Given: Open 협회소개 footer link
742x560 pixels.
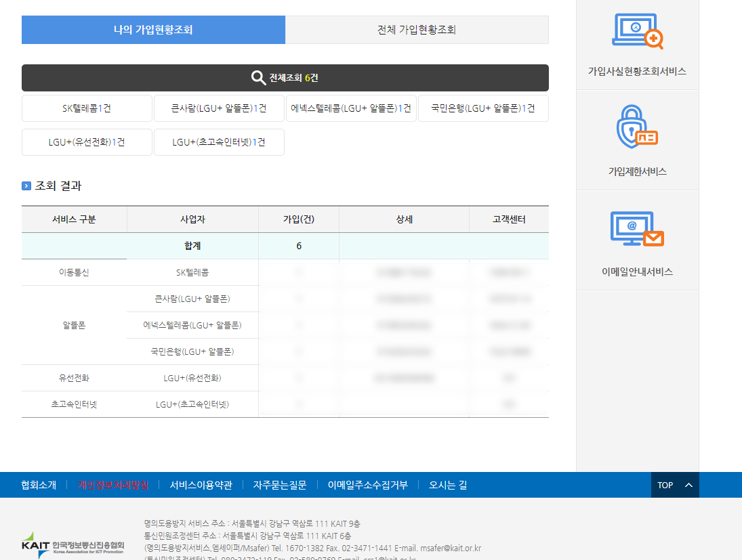Looking at the screenshot, I should tap(39, 485).
